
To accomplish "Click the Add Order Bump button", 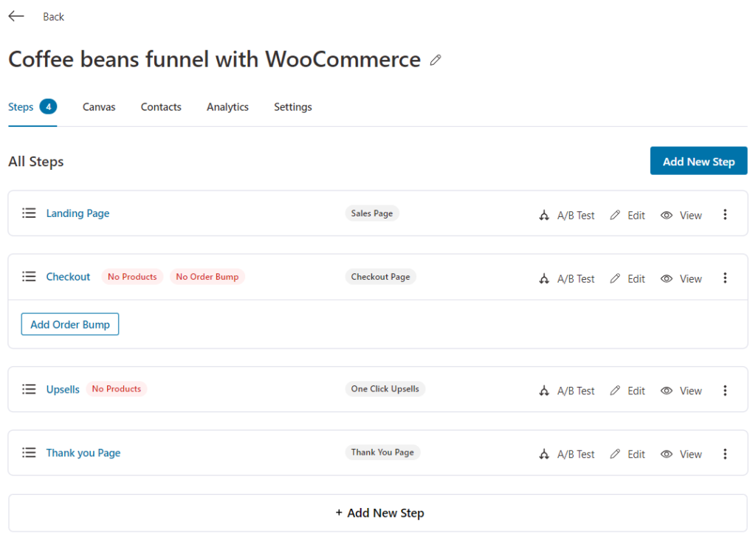I will (x=70, y=324).
